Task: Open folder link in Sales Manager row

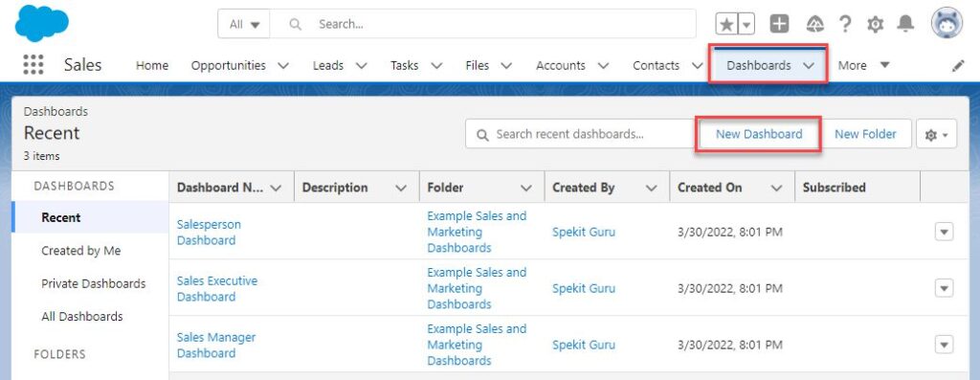Action: pos(477,345)
